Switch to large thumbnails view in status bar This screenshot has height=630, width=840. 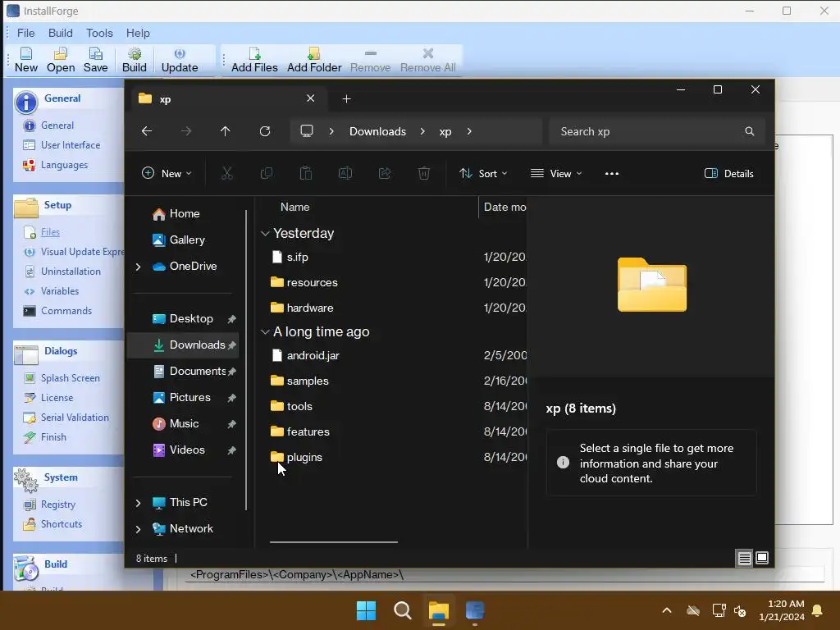click(762, 558)
